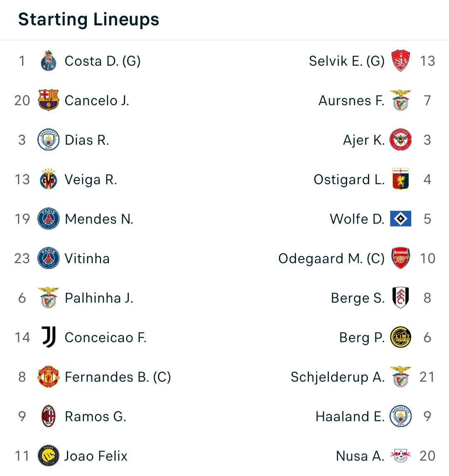Click the Al Nassr crest beside Joao Felix
This screenshot has height=476, width=449.
coord(48,455)
